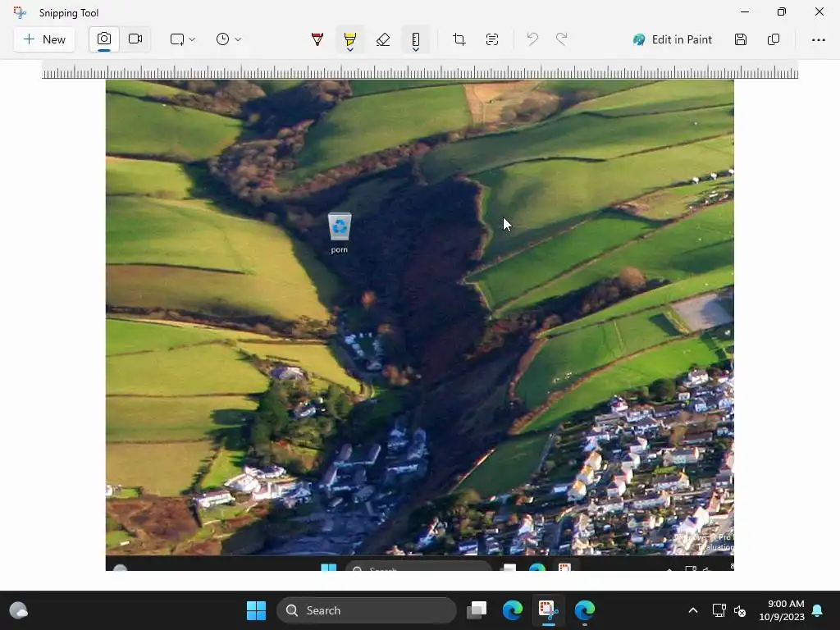Open the first Microsoft Edge taskbar icon

513,610
